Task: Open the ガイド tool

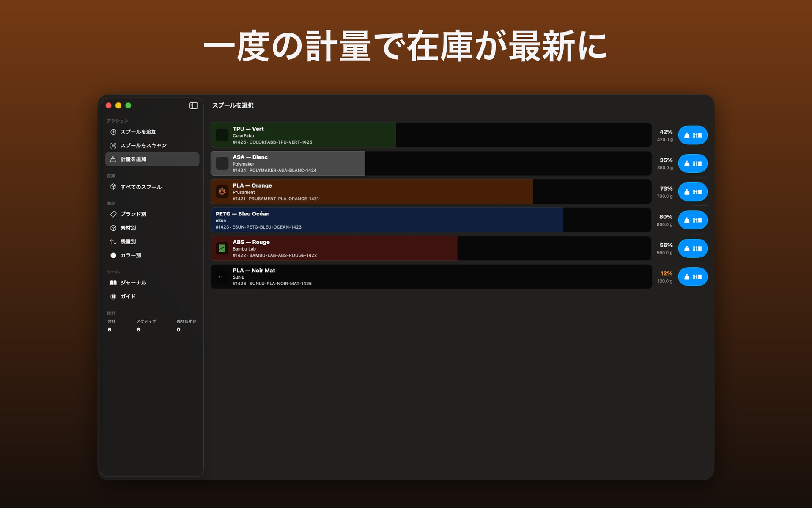Action: (x=152, y=296)
